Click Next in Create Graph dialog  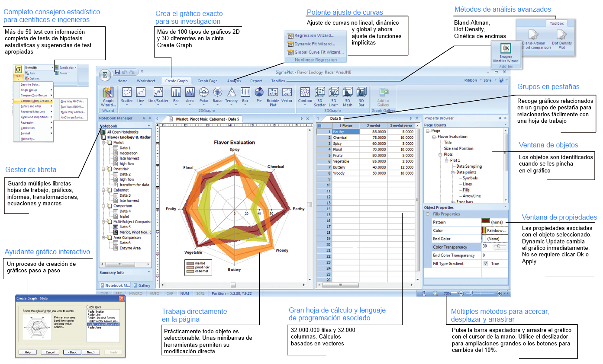click(x=90, y=352)
